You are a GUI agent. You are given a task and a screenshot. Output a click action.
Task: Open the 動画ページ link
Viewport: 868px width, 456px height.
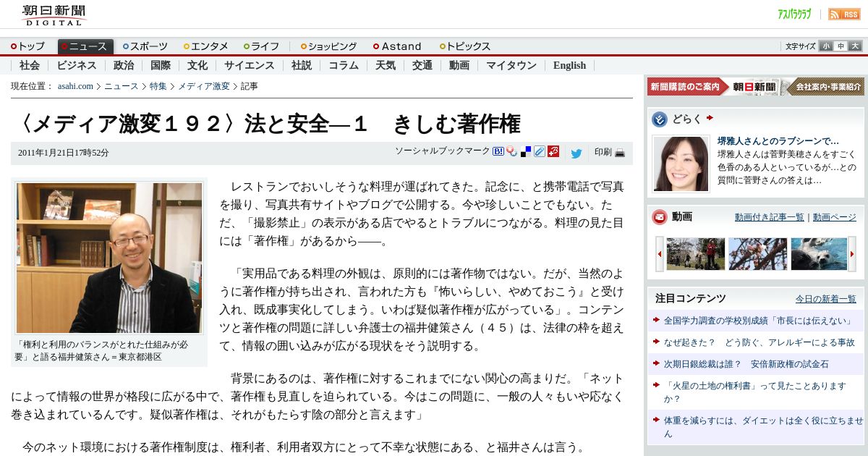[x=834, y=217]
